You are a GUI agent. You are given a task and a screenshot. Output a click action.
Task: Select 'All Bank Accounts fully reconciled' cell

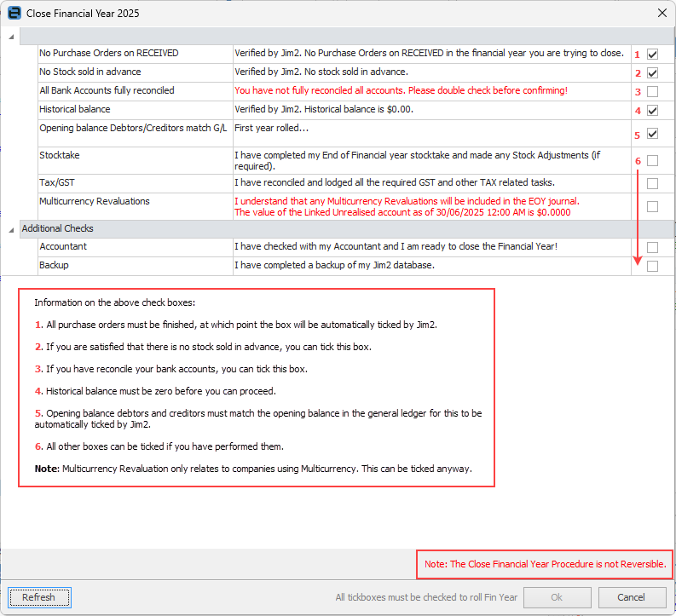(136, 91)
